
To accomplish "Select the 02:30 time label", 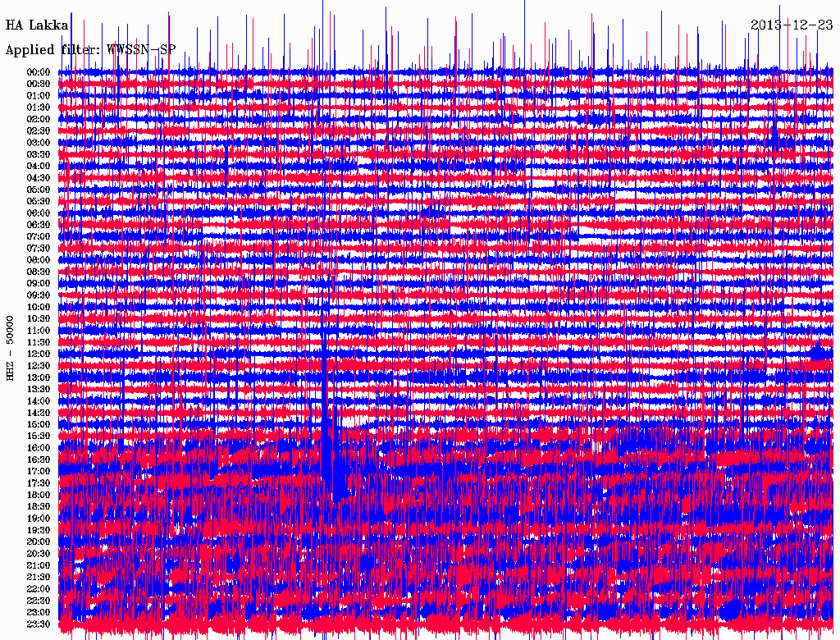I will tap(39, 130).
